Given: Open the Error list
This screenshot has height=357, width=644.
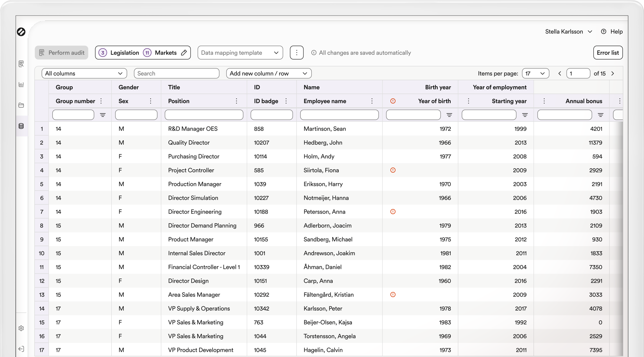Looking at the screenshot, I should click(x=608, y=53).
